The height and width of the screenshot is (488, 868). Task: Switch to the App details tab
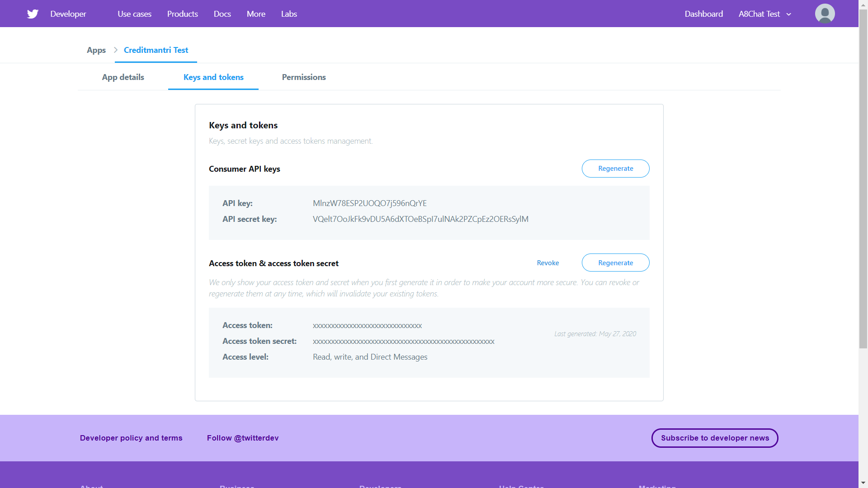coord(123,77)
